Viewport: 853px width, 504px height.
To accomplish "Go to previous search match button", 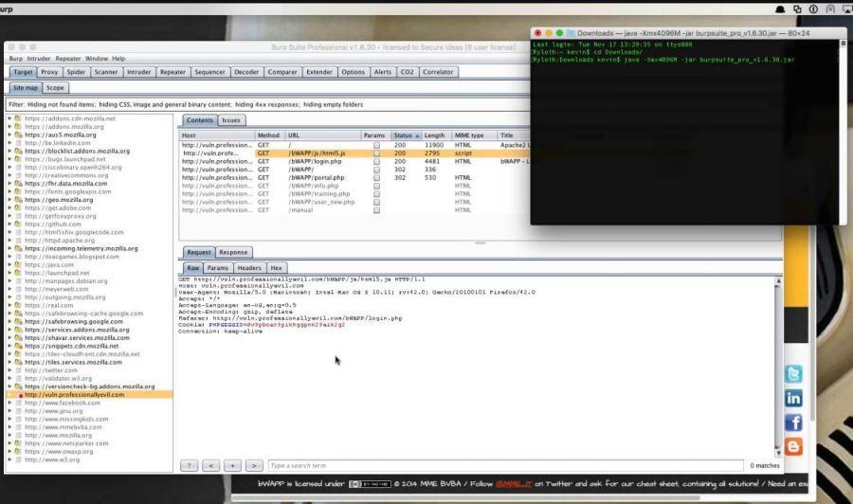I will click(x=210, y=466).
